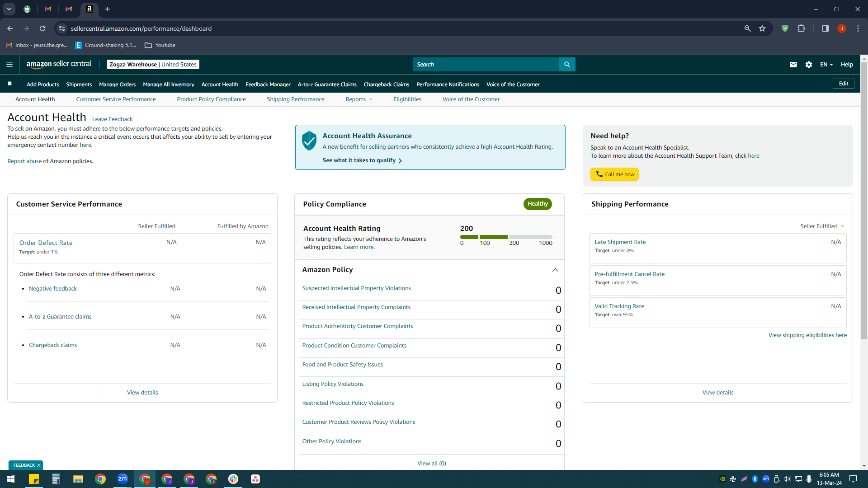Image resolution: width=868 pixels, height=488 pixels.
Task: Open the tab search dropdown arrow
Action: click(x=9, y=9)
